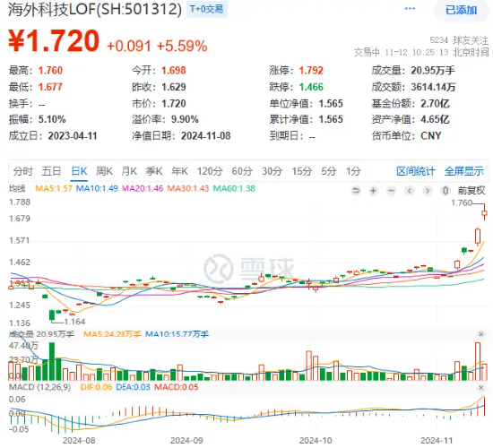Click the 净值日期 date 2024-11-08
This screenshot has width=493, height=448.
pos(205,136)
